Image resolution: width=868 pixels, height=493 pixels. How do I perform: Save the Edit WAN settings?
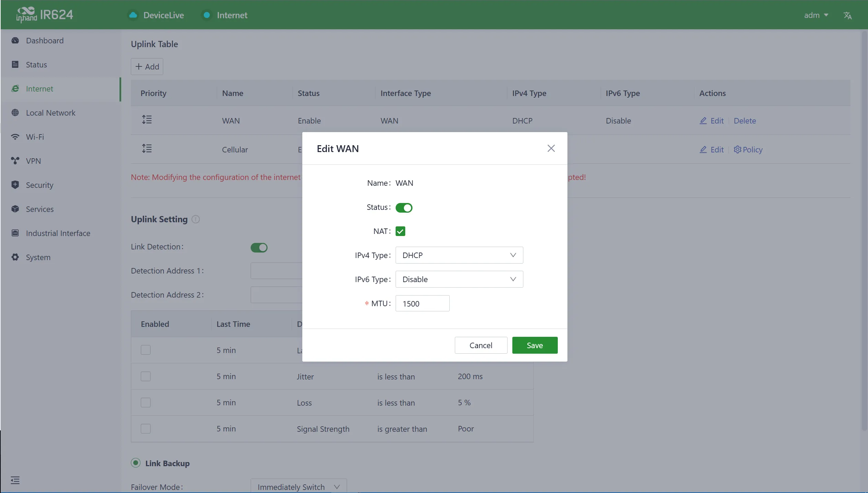point(535,345)
